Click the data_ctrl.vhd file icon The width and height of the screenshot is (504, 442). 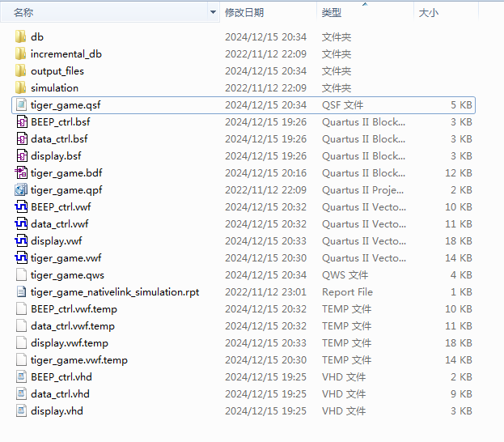point(21,393)
